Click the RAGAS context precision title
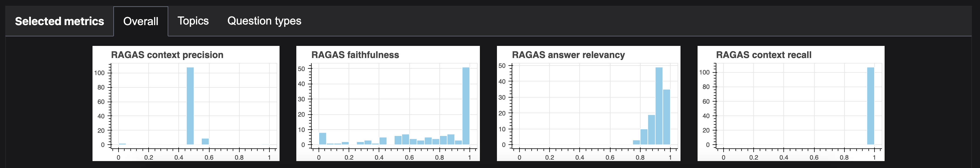 coord(167,55)
